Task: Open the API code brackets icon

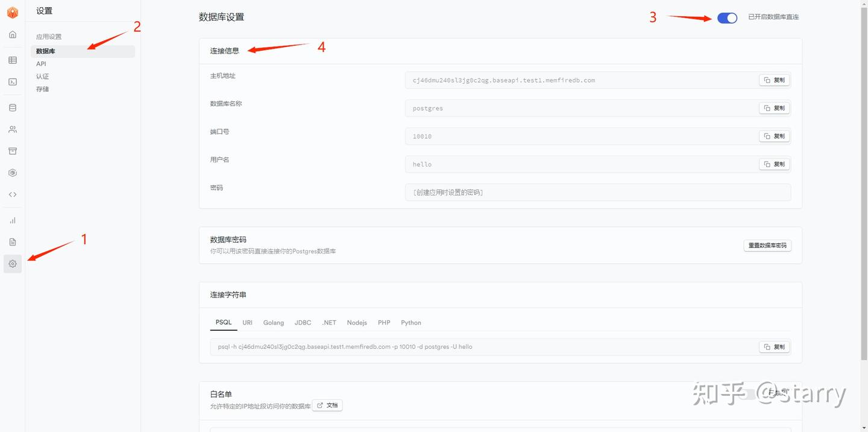Action: (13, 195)
